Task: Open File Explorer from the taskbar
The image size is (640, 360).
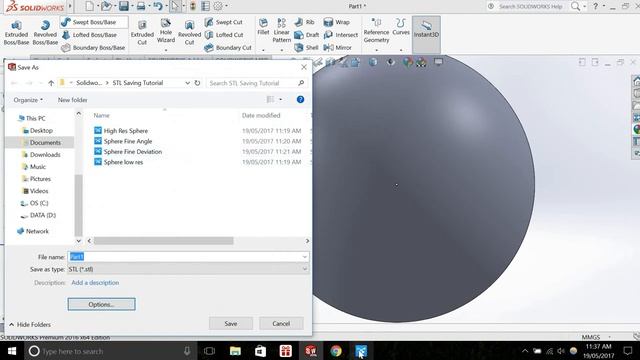Action: (x=235, y=351)
